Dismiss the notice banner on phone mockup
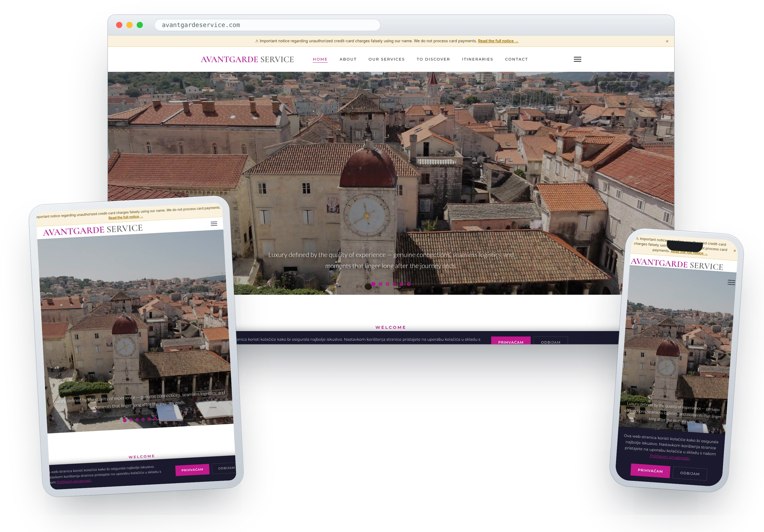The height and width of the screenshot is (532, 764). [734, 251]
